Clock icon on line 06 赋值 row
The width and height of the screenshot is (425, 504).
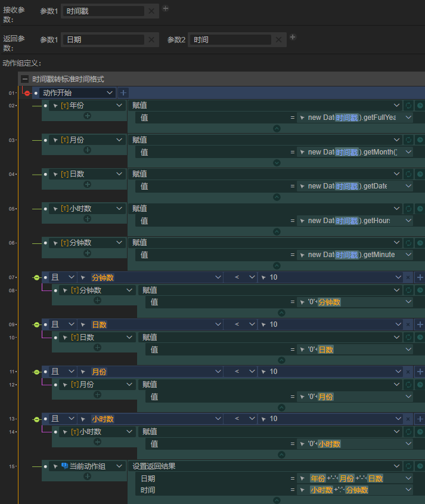pyautogui.click(x=420, y=243)
